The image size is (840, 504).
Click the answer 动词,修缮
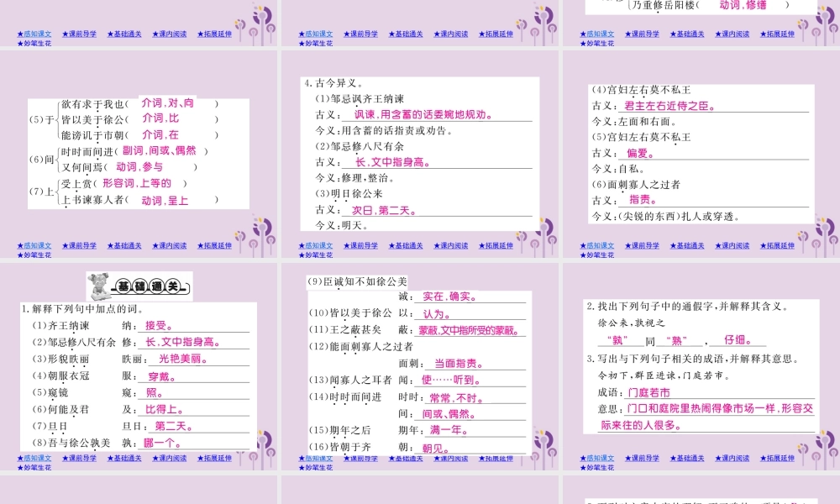click(743, 5)
